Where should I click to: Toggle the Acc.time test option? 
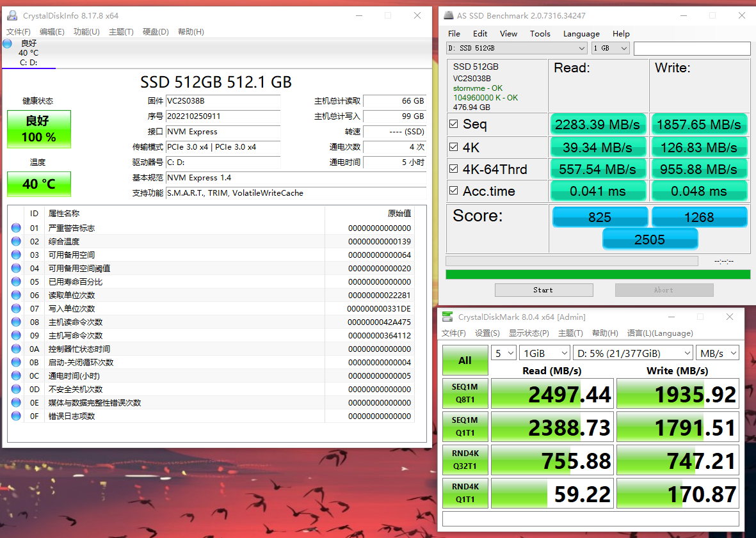454,191
